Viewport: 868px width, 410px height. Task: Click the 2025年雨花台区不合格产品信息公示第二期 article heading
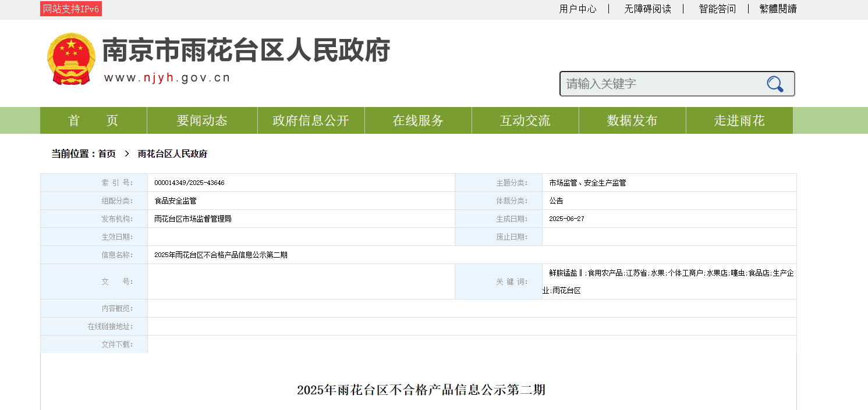pyautogui.click(x=421, y=390)
